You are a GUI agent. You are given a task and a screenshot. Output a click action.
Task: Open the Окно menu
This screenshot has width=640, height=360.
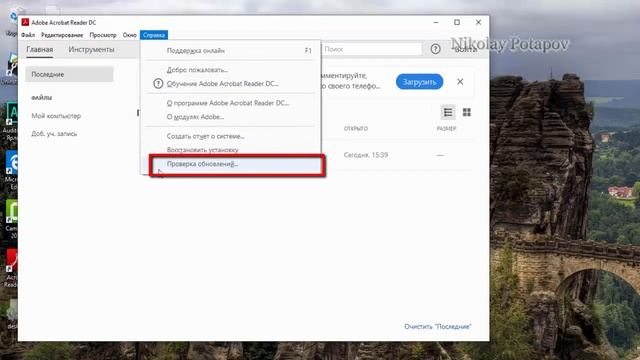pos(129,35)
